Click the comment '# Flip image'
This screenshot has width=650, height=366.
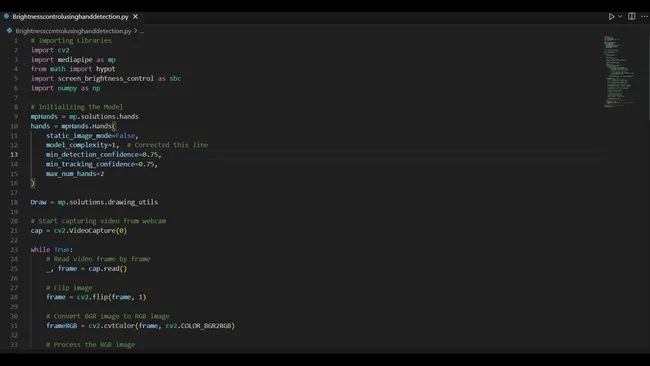tap(69, 288)
